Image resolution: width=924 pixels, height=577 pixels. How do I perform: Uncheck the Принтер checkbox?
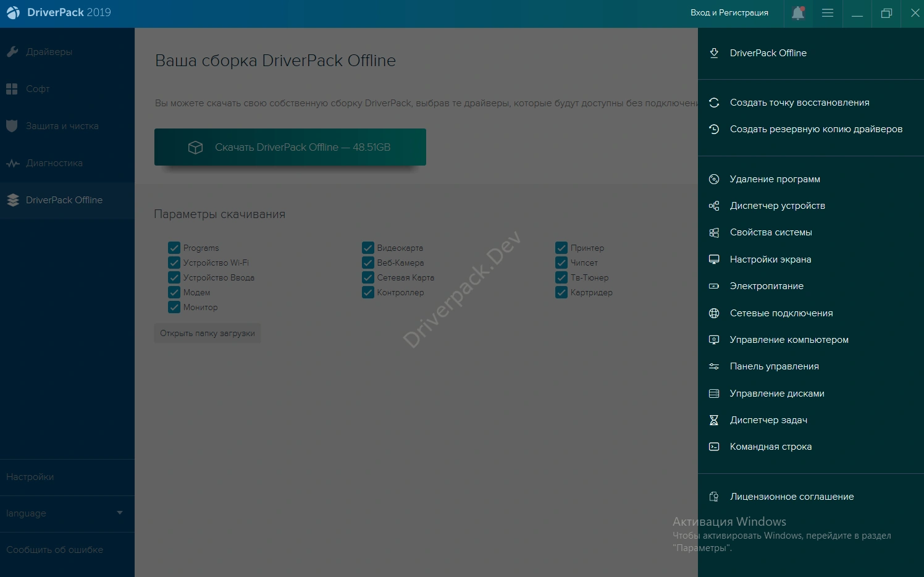point(561,248)
